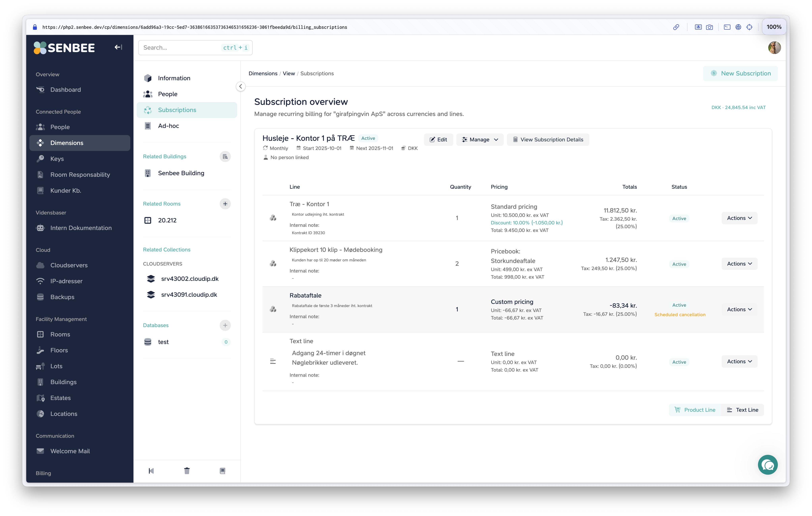Open Floors in sidebar

[x=80, y=350]
